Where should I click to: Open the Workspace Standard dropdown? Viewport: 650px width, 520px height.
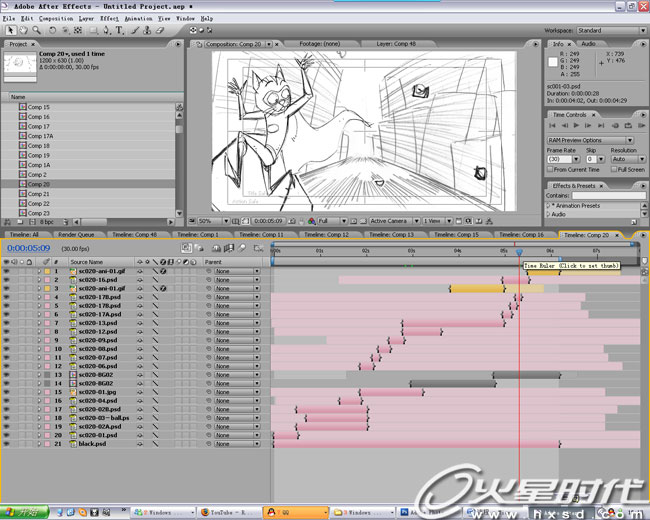click(x=611, y=30)
